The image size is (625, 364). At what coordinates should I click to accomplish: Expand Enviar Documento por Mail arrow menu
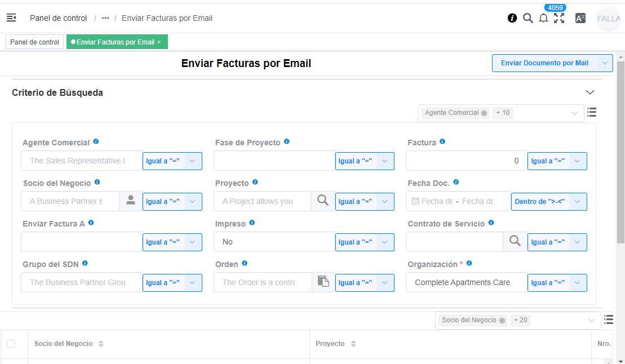coord(605,63)
